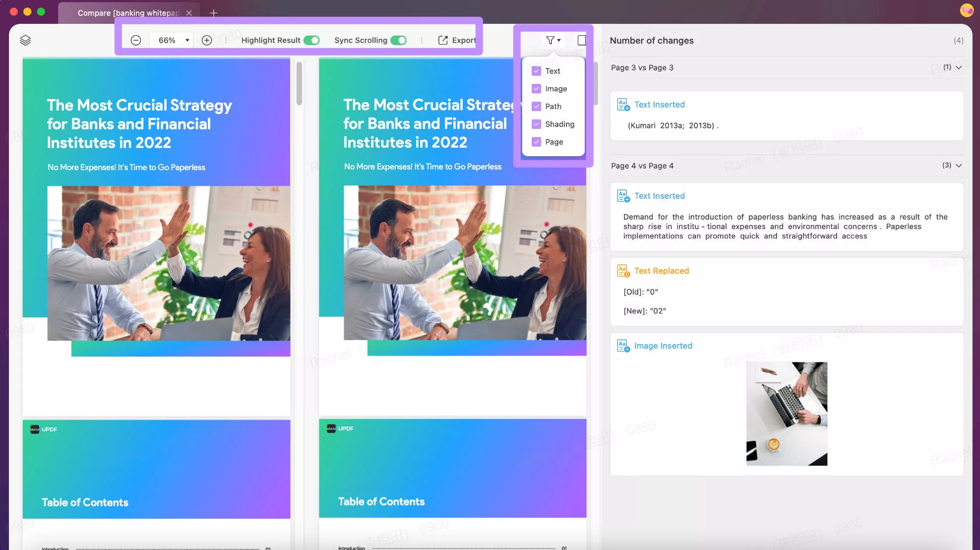Click the right document cover photo

465,263
